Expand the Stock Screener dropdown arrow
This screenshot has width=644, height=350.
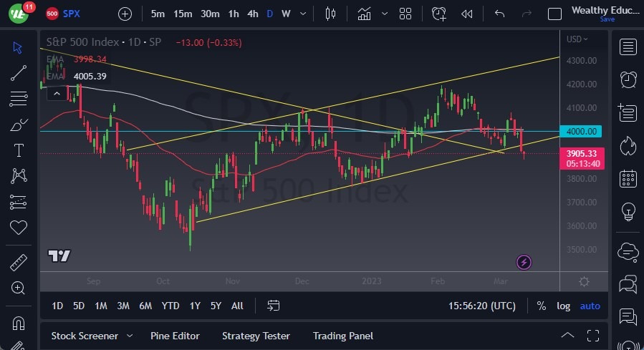[x=130, y=336]
